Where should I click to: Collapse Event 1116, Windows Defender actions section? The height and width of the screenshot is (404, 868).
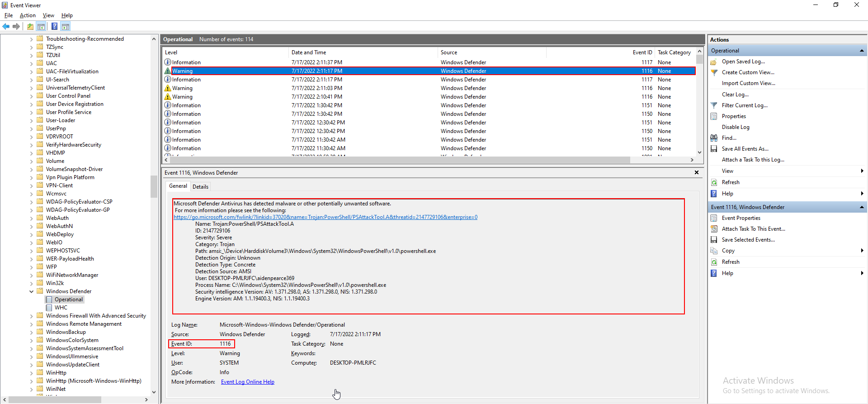[862, 207]
